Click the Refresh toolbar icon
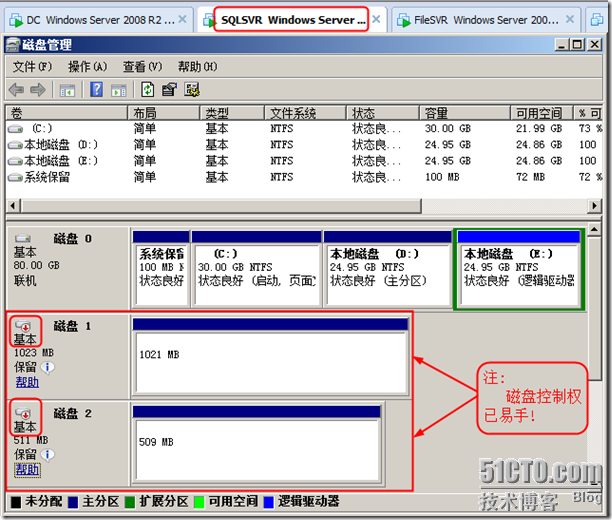The width and height of the screenshot is (612, 520). tap(148, 89)
